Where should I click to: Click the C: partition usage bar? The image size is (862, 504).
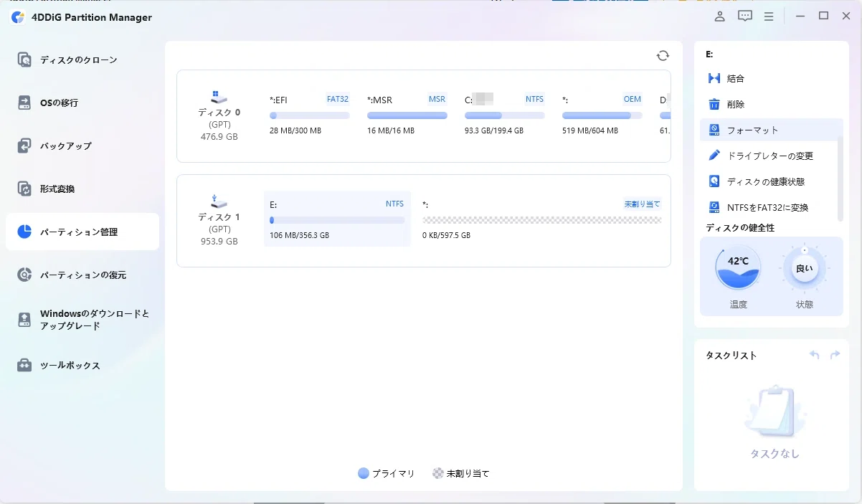click(x=504, y=115)
